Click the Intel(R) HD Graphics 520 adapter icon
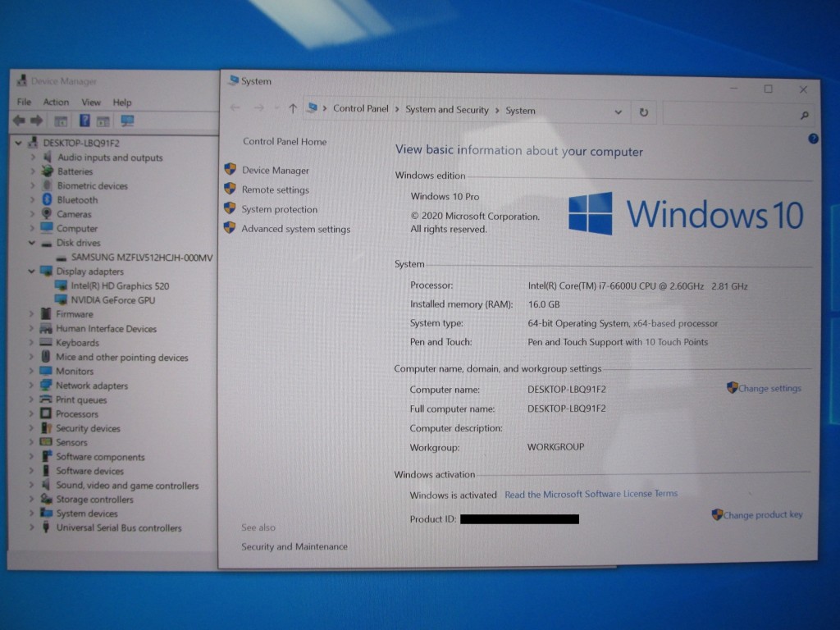840x630 pixels. tap(62, 285)
